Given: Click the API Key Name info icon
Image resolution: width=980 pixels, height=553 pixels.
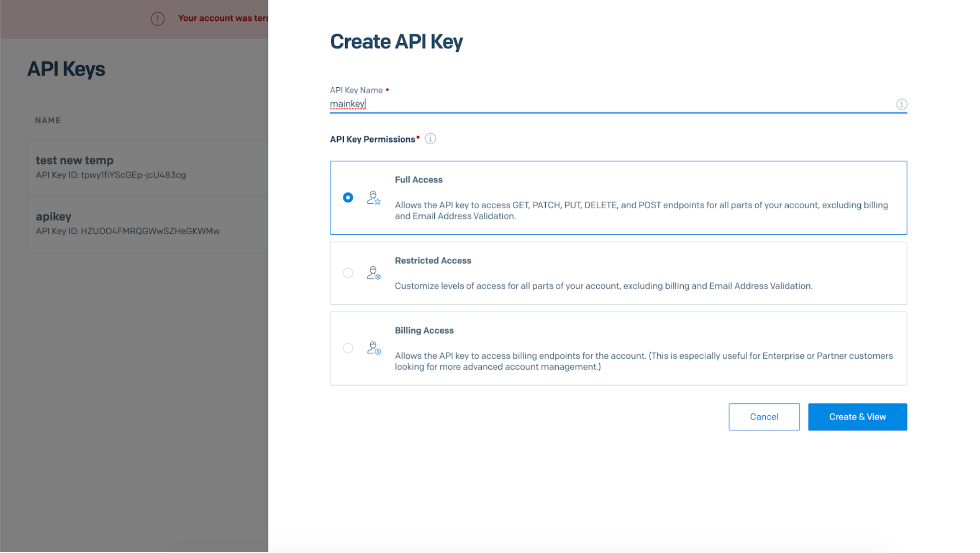Looking at the screenshot, I should [x=901, y=104].
